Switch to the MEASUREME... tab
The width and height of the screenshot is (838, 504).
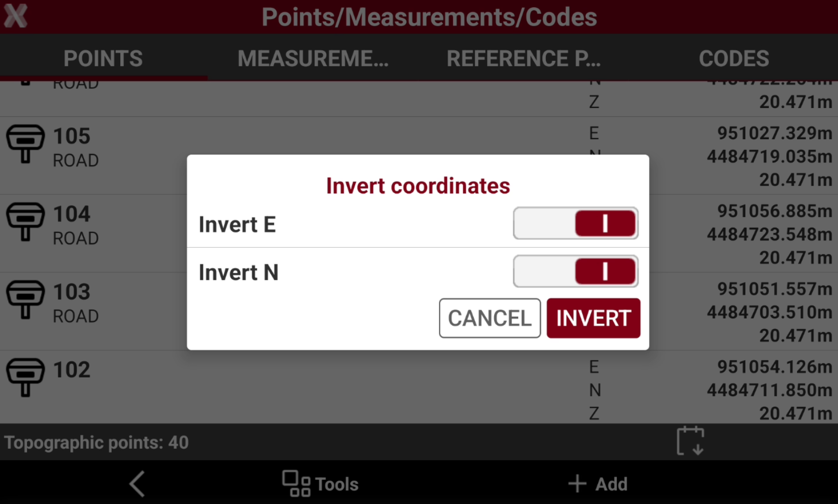coord(313,58)
